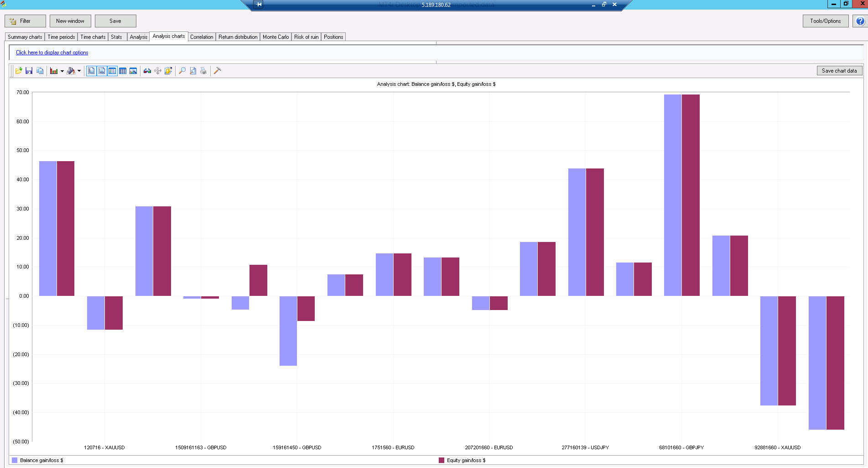The image size is (868, 468).
Task: Click the remote session pin icon
Action: point(259,5)
